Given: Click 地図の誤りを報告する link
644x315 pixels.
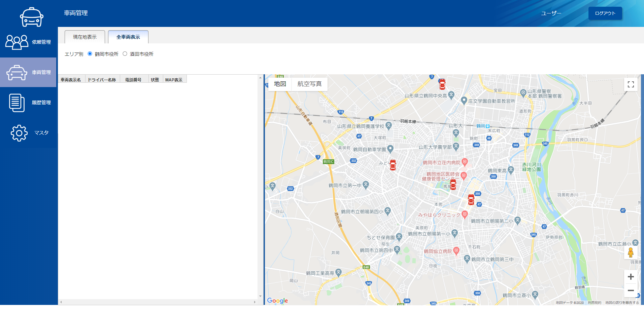Looking at the screenshot, I should tap(622, 303).
